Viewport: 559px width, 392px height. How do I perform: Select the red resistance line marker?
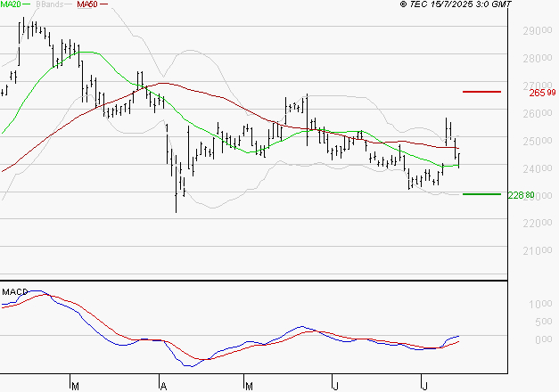pos(481,92)
